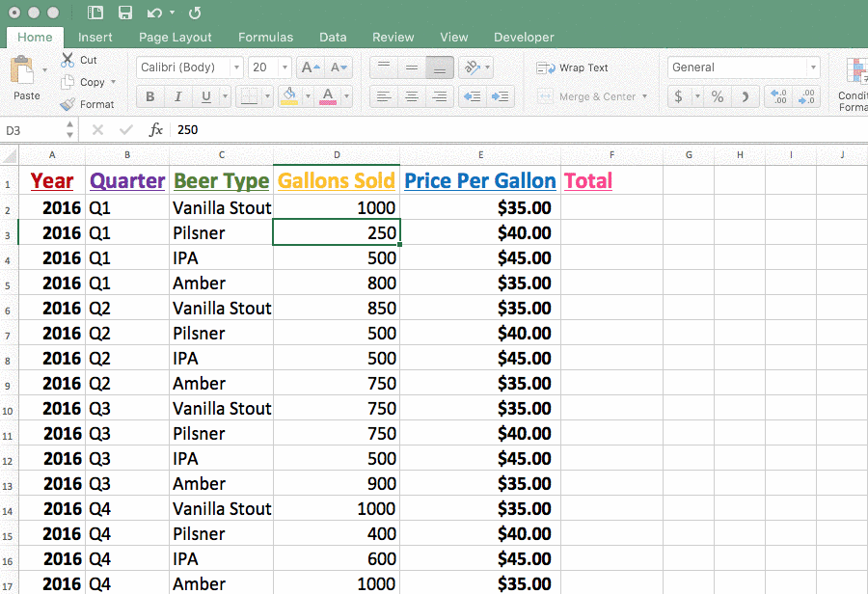This screenshot has height=594, width=868.
Task: Open the font name dropdown showing Calibri (Body)
Action: pos(190,67)
